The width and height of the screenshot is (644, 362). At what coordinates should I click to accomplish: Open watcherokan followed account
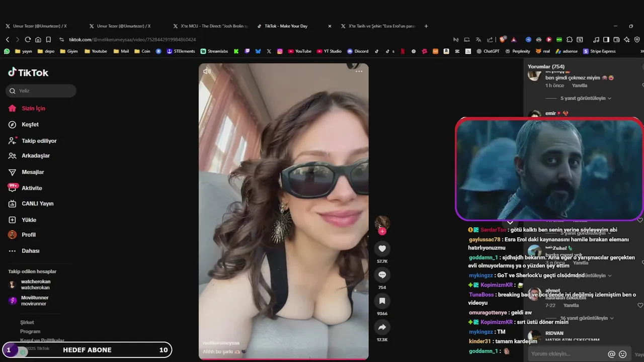tap(29, 285)
